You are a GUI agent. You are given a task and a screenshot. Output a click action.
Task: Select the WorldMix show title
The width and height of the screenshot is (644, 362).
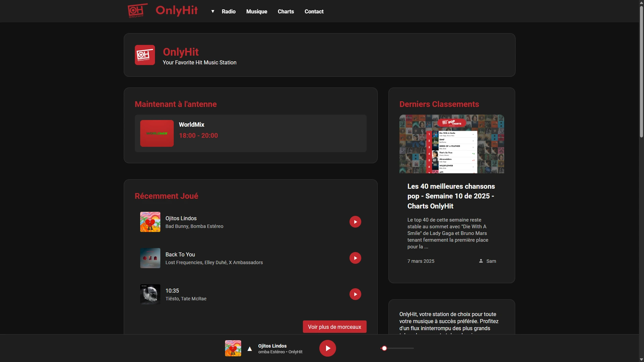[x=192, y=125]
